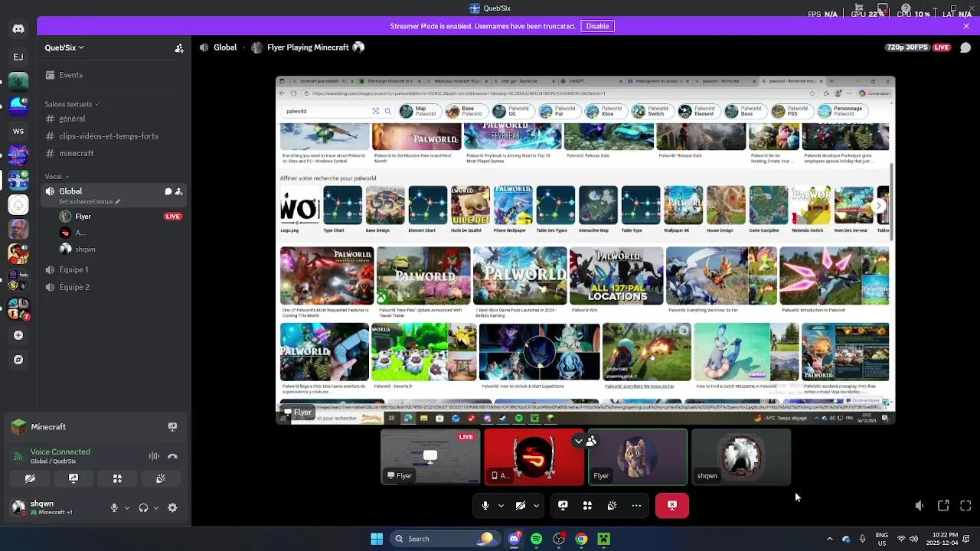Pop out the stream window
The height and width of the screenshot is (551, 980).
[943, 506]
